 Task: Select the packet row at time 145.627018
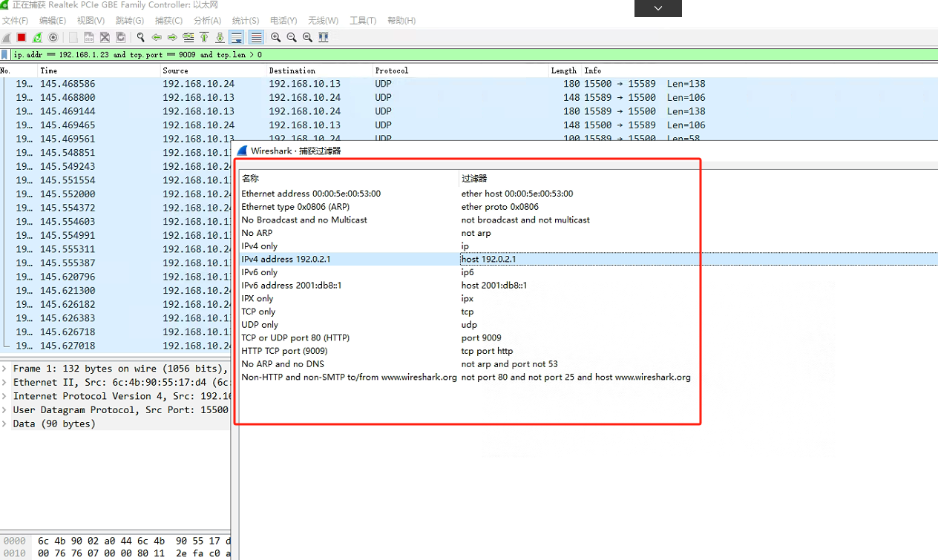point(117,346)
